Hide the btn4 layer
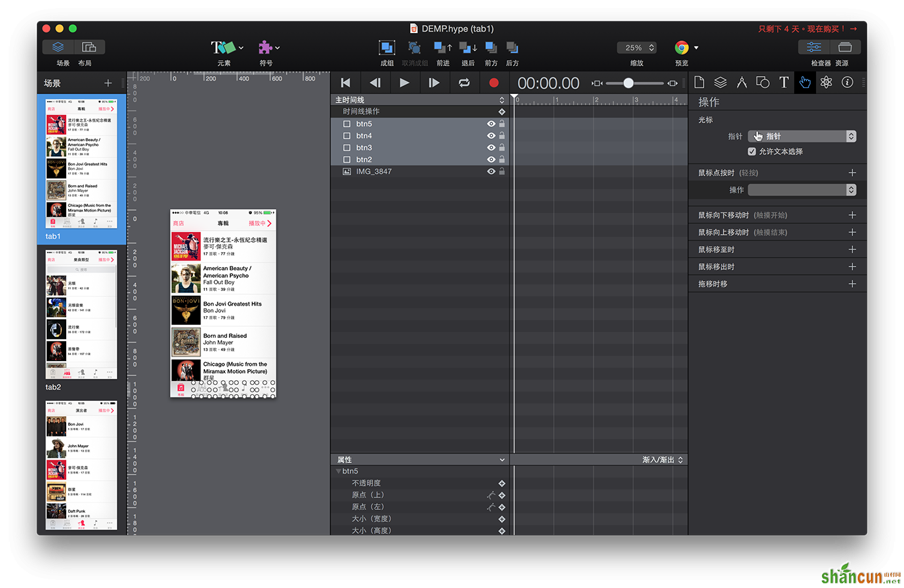 [491, 136]
